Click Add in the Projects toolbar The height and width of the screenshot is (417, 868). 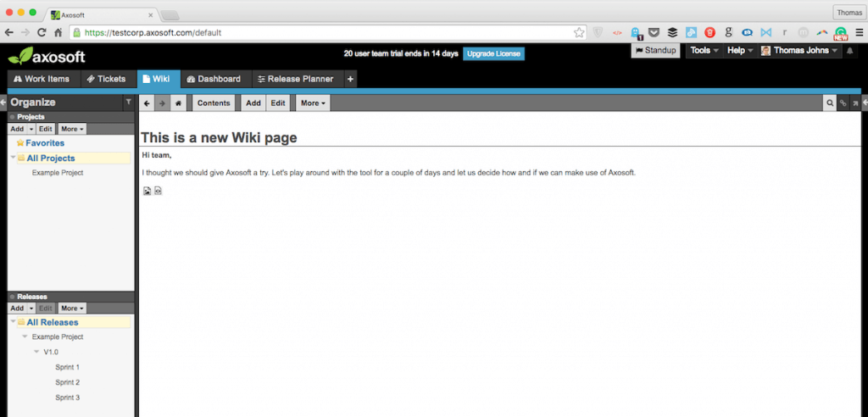click(x=17, y=129)
